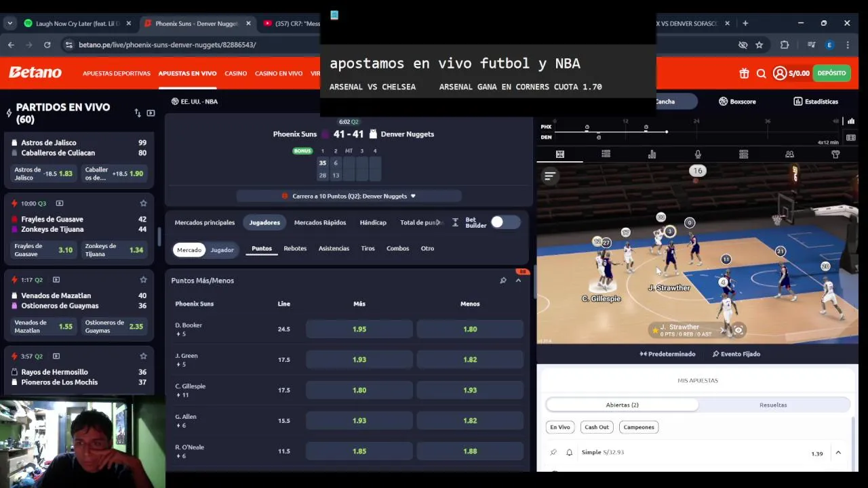This screenshot has height=488, width=868.
Task: Collapse the Simple bet details chevron
Action: tap(838, 453)
